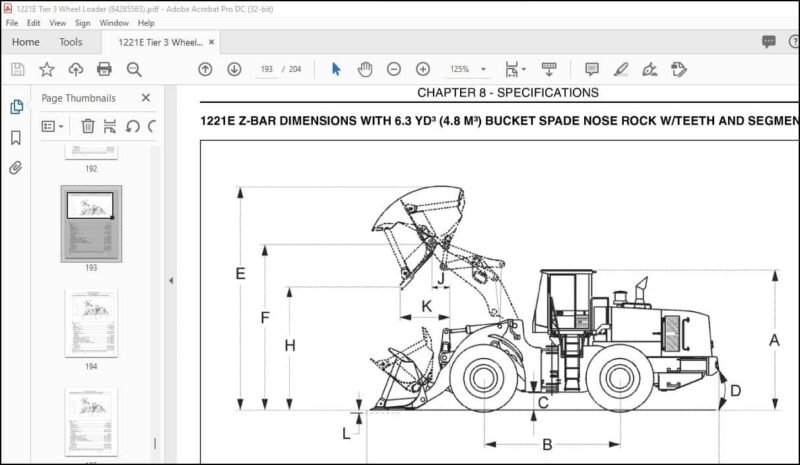This screenshot has width=800, height=465.
Task: Click the Find text magnifier icon
Action: (134, 69)
